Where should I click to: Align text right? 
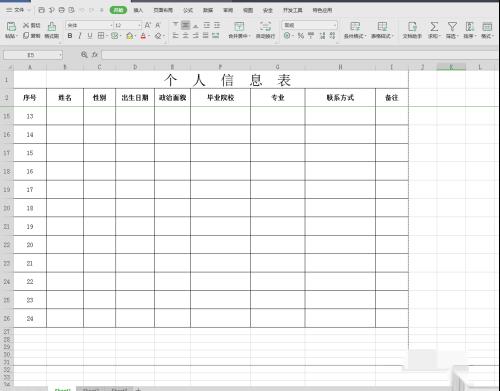196,35
